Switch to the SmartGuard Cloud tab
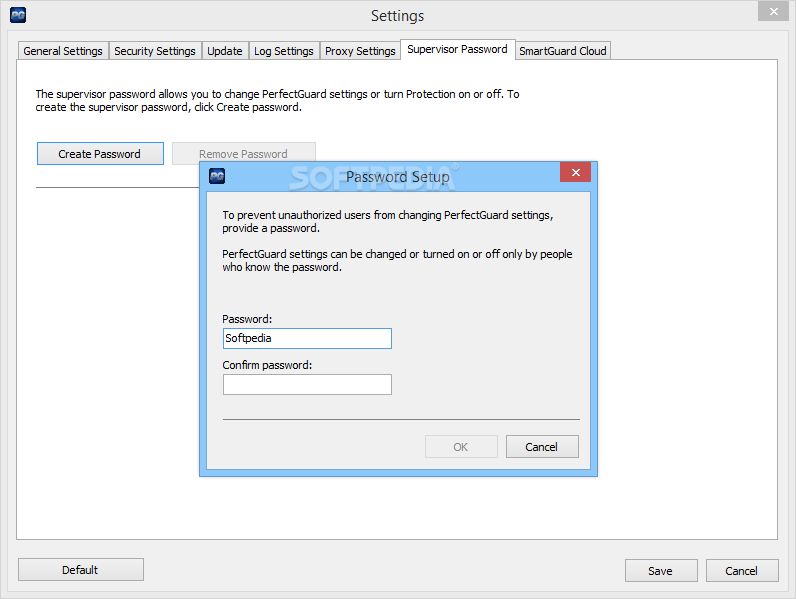The image size is (796, 599). (562, 51)
